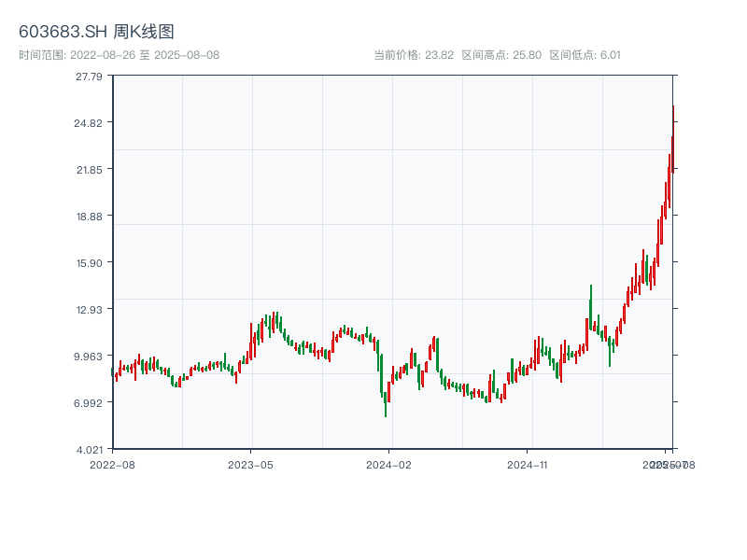Click the 区间低点 6.01 label
This screenshot has height=560, width=747.
tap(585, 55)
